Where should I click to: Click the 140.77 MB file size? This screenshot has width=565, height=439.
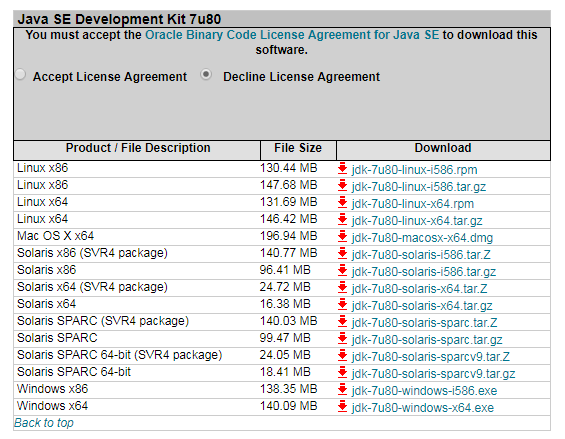[x=289, y=253]
